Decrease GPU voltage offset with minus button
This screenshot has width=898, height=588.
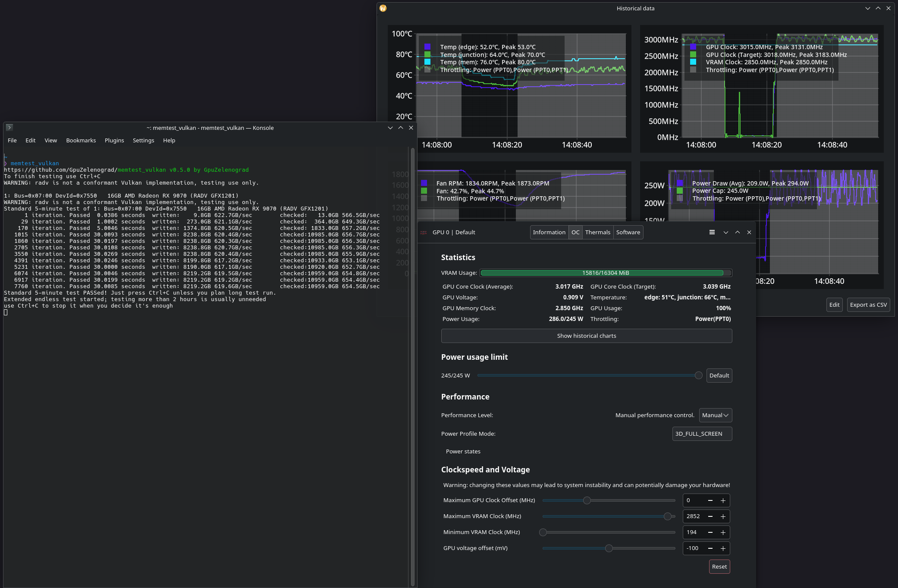pos(710,548)
